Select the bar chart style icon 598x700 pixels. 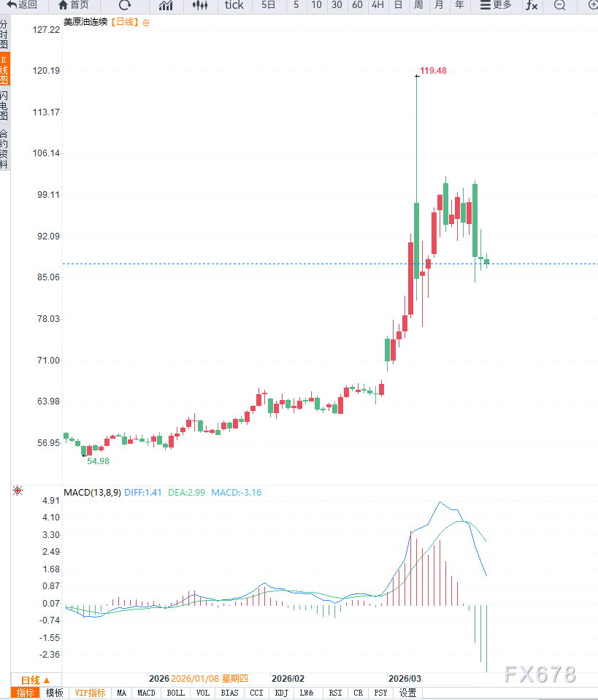click(x=166, y=5)
